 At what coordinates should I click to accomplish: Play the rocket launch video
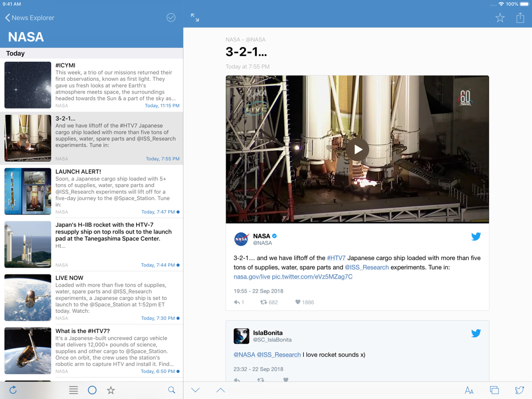358,149
